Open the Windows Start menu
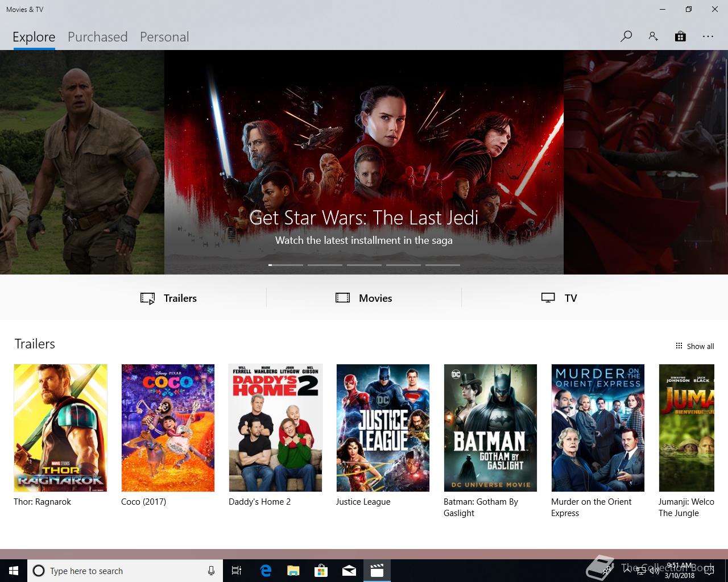The width and height of the screenshot is (728, 582). 14,571
